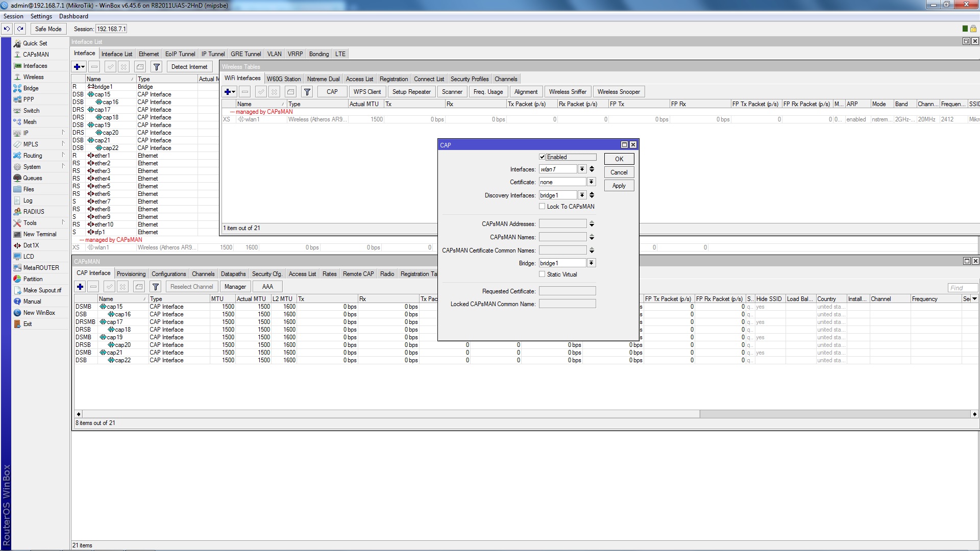Image resolution: width=980 pixels, height=551 pixels.
Task: Click the Apply button in CAP dialog
Action: 619,186
